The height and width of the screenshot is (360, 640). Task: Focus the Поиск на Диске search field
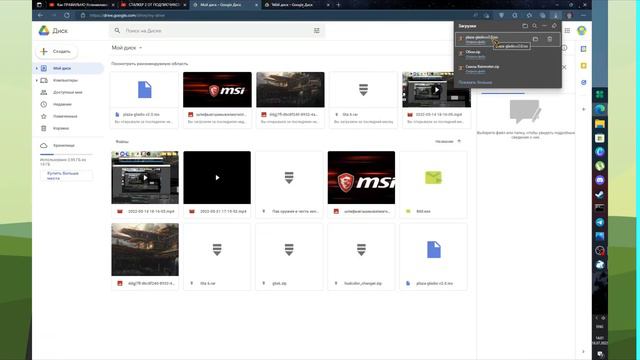tap(216, 31)
